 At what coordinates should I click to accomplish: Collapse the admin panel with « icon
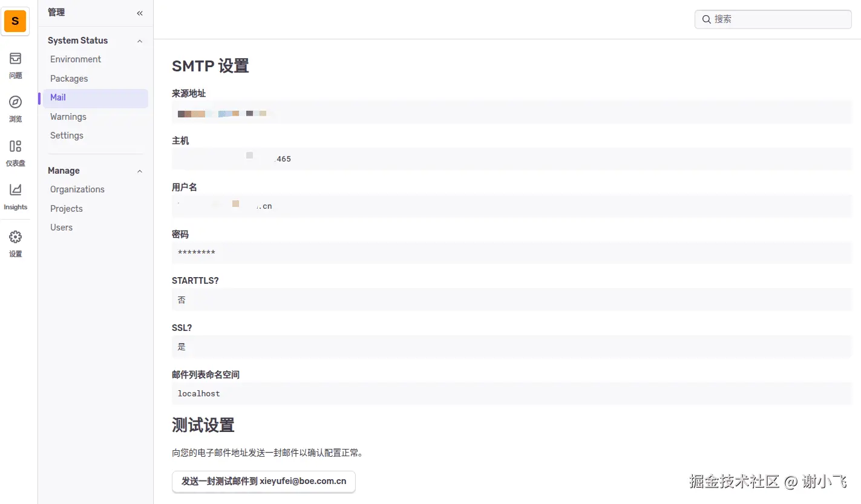(139, 13)
